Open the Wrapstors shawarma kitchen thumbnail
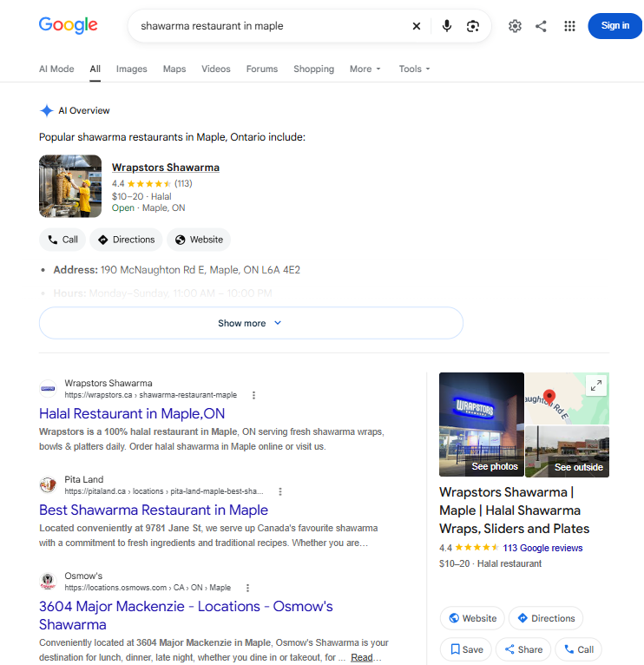The width and height of the screenshot is (644, 665). coord(70,186)
